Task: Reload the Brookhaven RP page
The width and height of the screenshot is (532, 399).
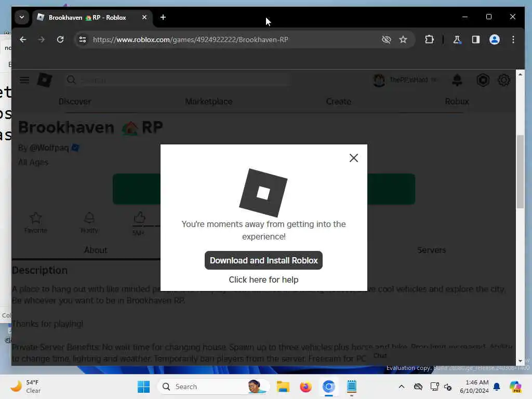Action: click(x=60, y=39)
